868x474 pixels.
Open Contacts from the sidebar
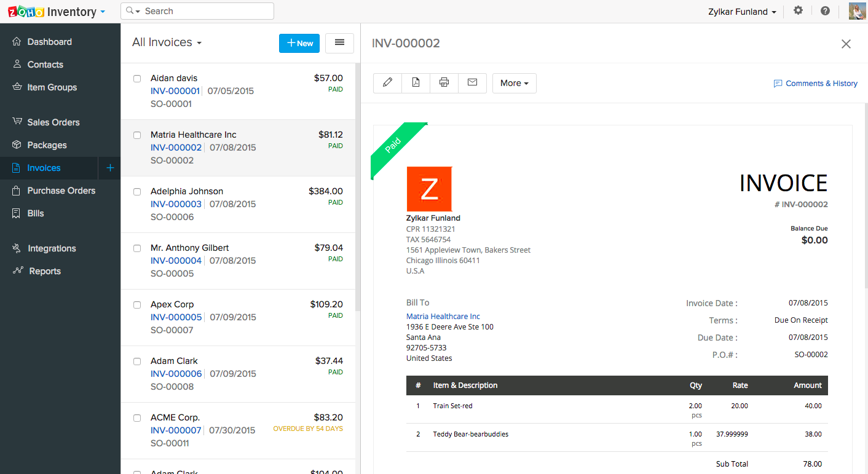coord(45,65)
